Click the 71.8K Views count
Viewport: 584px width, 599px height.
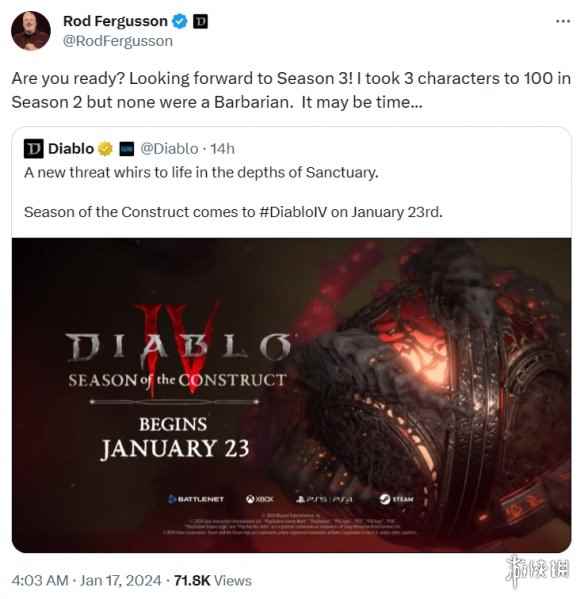tap(213, 581)
